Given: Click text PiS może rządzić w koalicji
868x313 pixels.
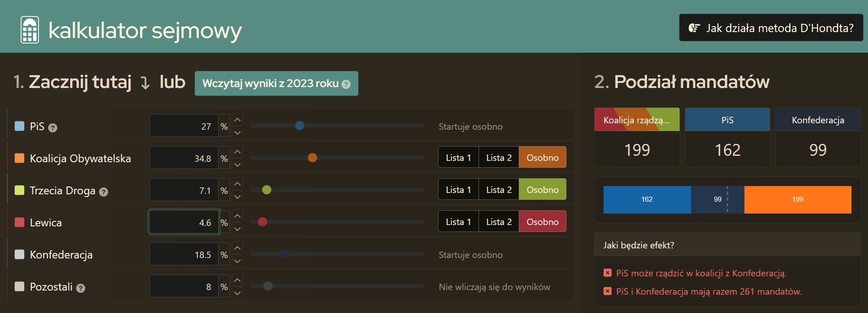Looking at the screenshot, I should (701, 273).
